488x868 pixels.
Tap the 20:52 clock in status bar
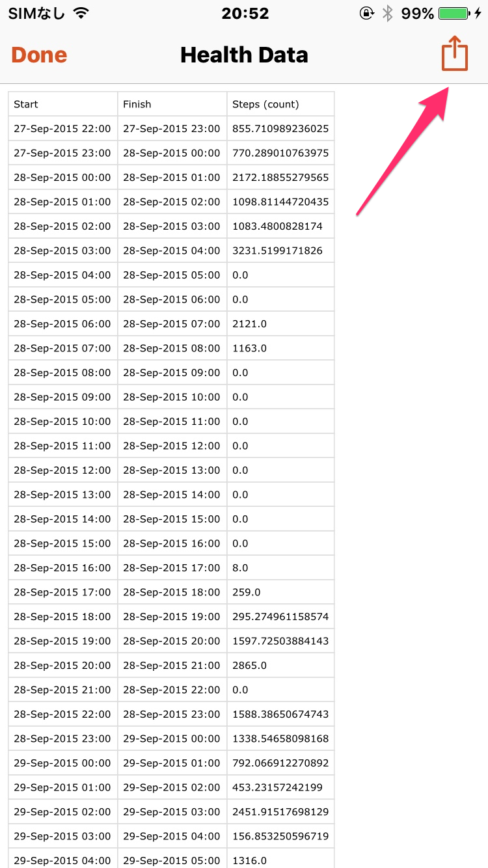[x=243, y=13]
